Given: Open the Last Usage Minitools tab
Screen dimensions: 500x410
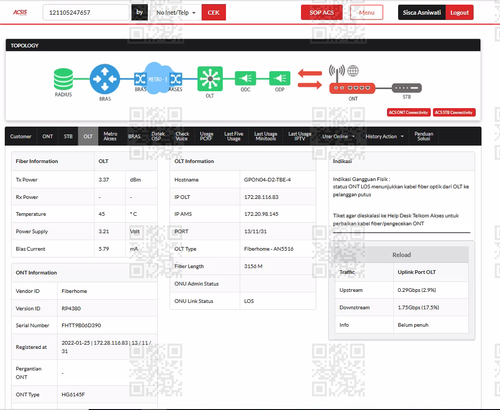Looking at the screenshot, I should click(266, 136).
